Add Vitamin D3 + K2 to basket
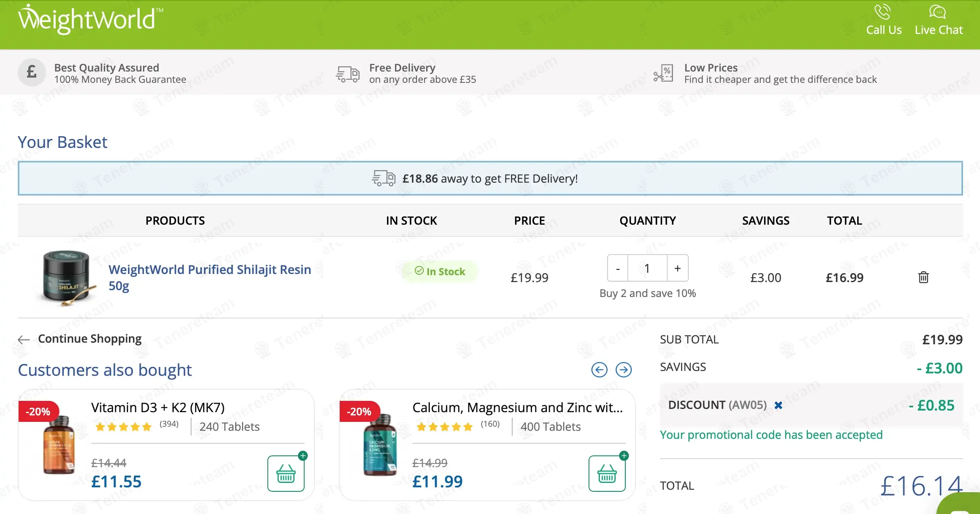Image resolution: width=980 pixels, height=514 pixels. [x=286, y=473]
